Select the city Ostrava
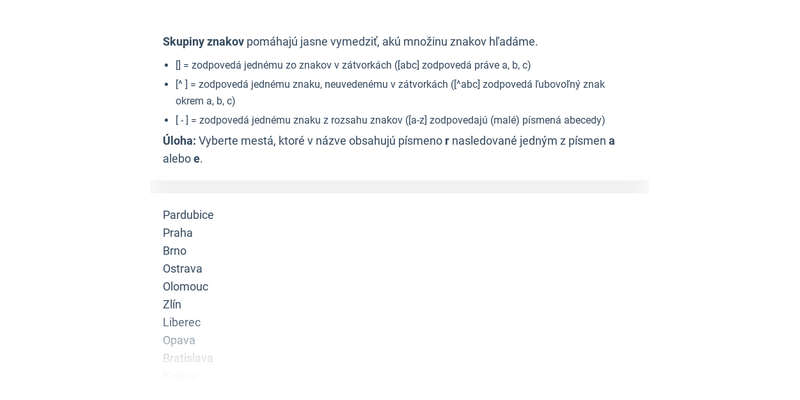Viewport: 800px width, 400px height. pos(182,269)
